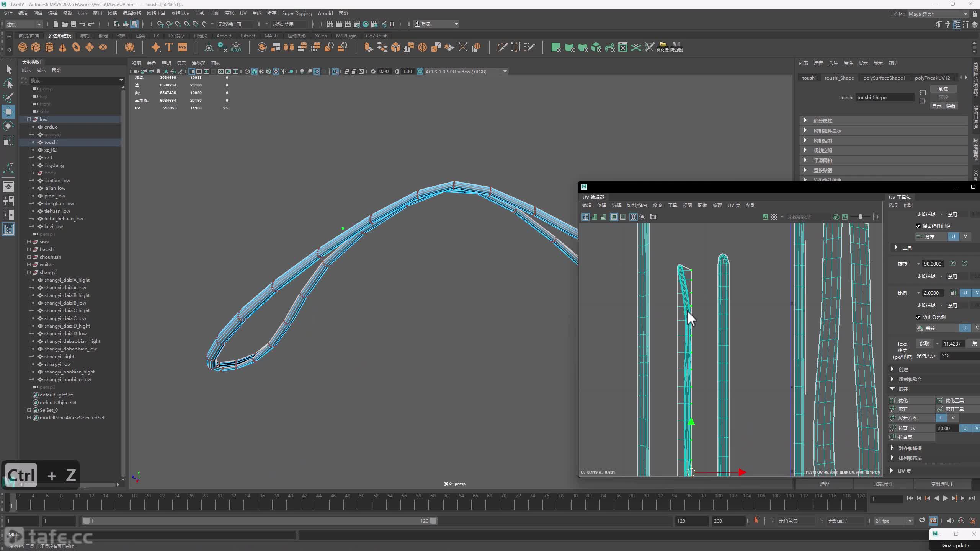
Task: Click the Multi-Cut shelf tool icon
Action: tap(502, 47)
